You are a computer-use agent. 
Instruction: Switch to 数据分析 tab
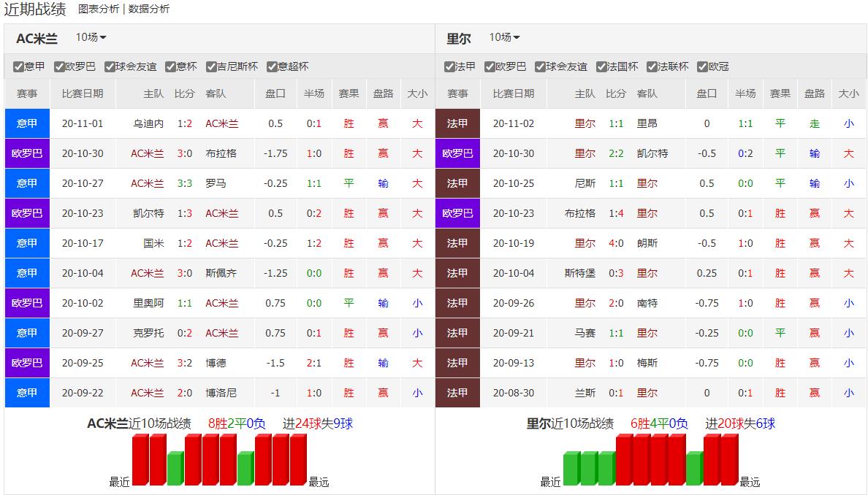click(149, 9)
